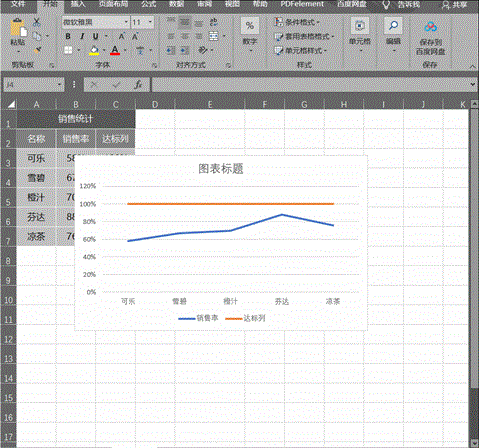This screenshot has height=448, width=479.
Task: Toggle italic formatting
Action: (x=82, y=36)
